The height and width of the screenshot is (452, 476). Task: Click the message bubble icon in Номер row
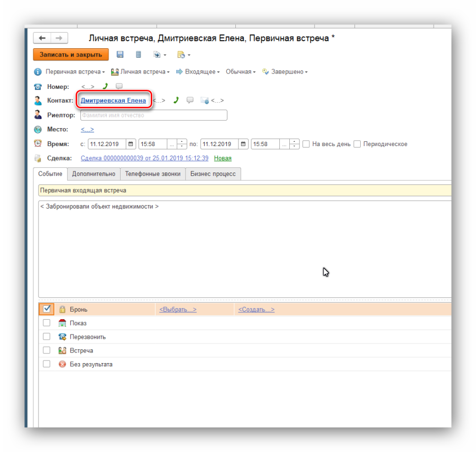tap(119, 86)
